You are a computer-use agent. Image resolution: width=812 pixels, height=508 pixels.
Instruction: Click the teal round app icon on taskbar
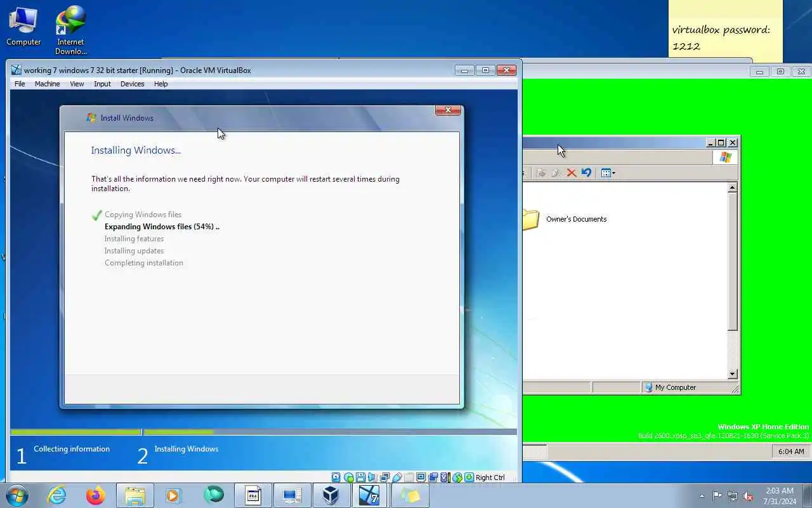214,495
